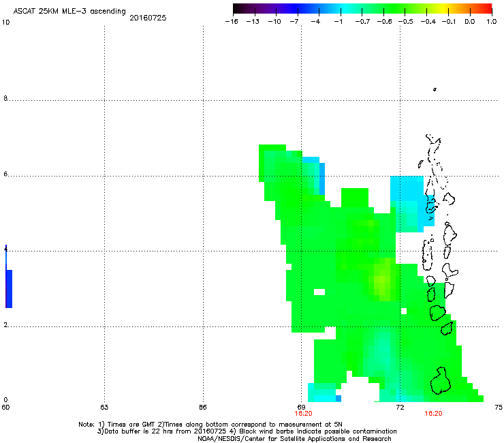Click the latitude axis label "2"
This screenshot has height=443, width=504.
5,325
